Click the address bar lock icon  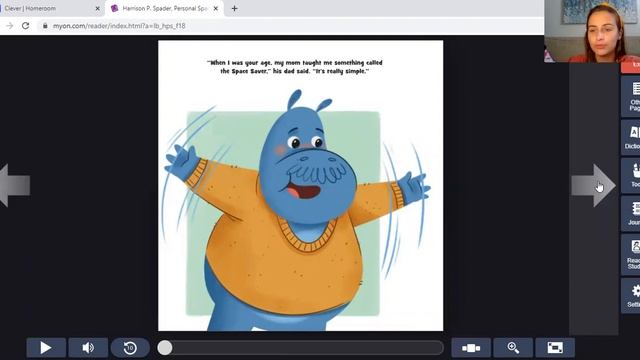[45, 26]
